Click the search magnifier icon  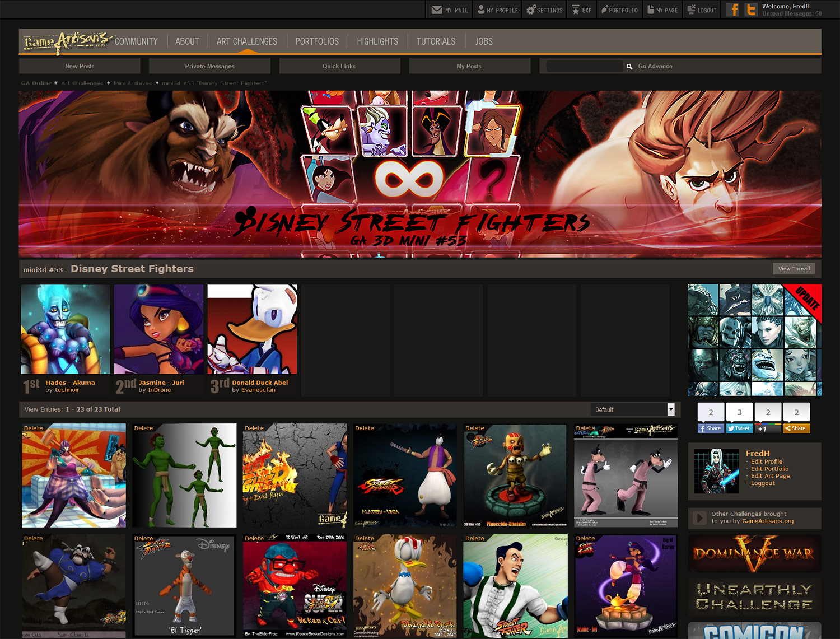[x=629, y=67]
